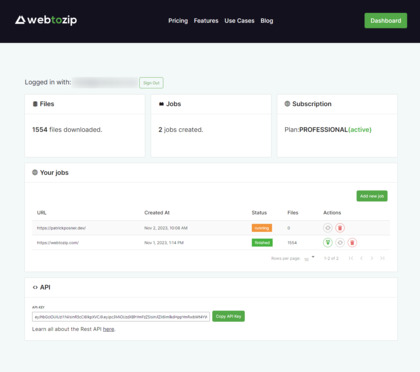Image resolution: width=420 pixels, height=372 pixels.
Task: Go to the previous page of jobs
Action: pyautogui.click(x=361, y=258)
